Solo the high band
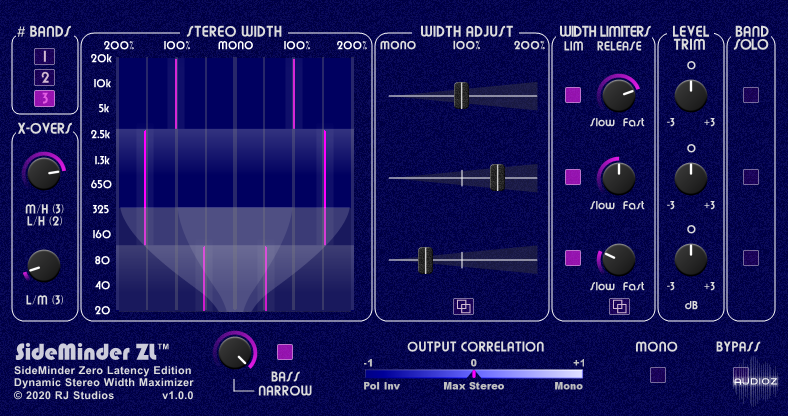This screenshot has width=788, height=416. pos(751,95)
